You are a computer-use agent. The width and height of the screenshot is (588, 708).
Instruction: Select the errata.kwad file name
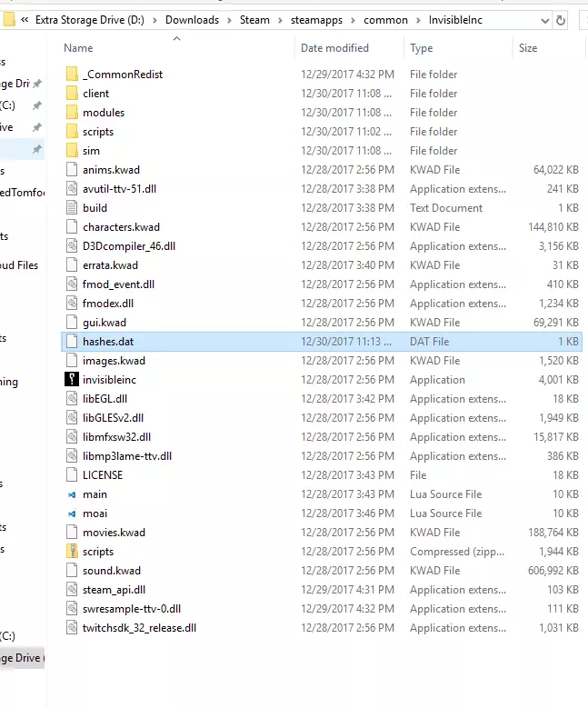tap(110, 265)
